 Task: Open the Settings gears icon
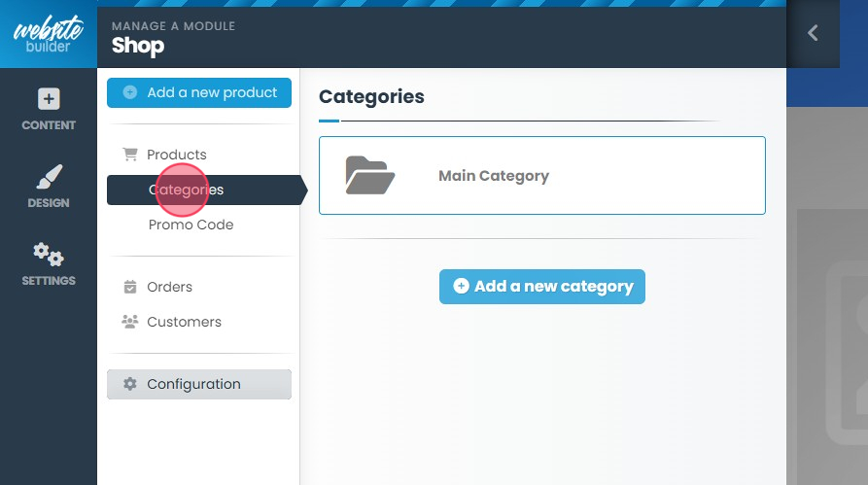[48, 255]
